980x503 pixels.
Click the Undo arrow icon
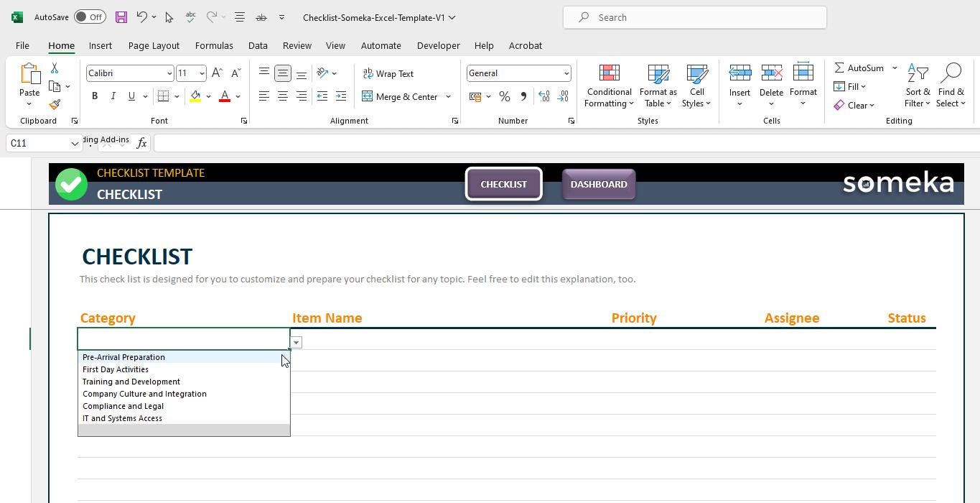pyautogui.click(x=141, y=17)
